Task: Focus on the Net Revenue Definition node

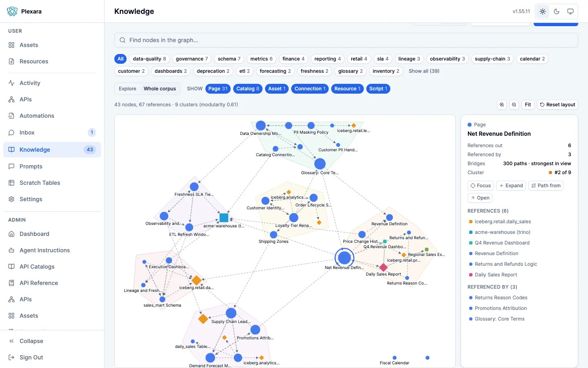Action: (481, 186)
